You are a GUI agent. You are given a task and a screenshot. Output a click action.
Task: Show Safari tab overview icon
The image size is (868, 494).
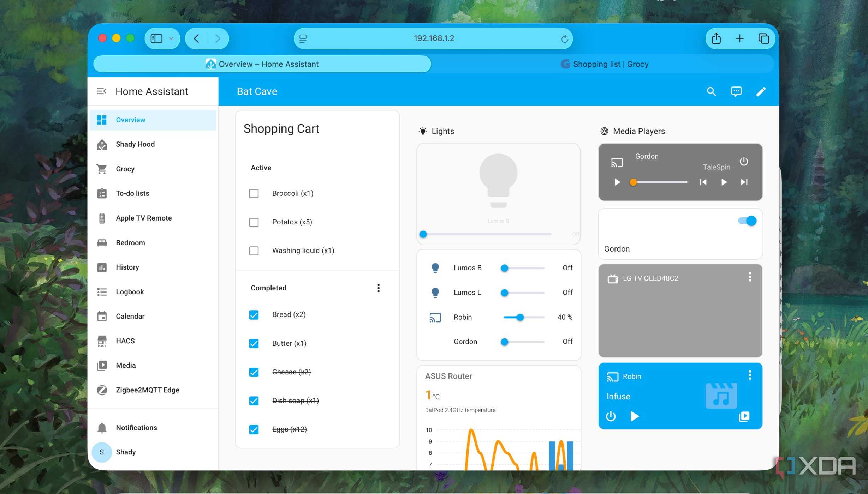763,38
